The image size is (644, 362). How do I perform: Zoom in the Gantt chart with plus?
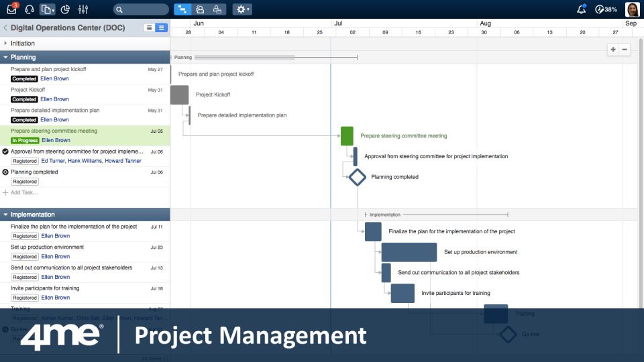tap(612, 50)
